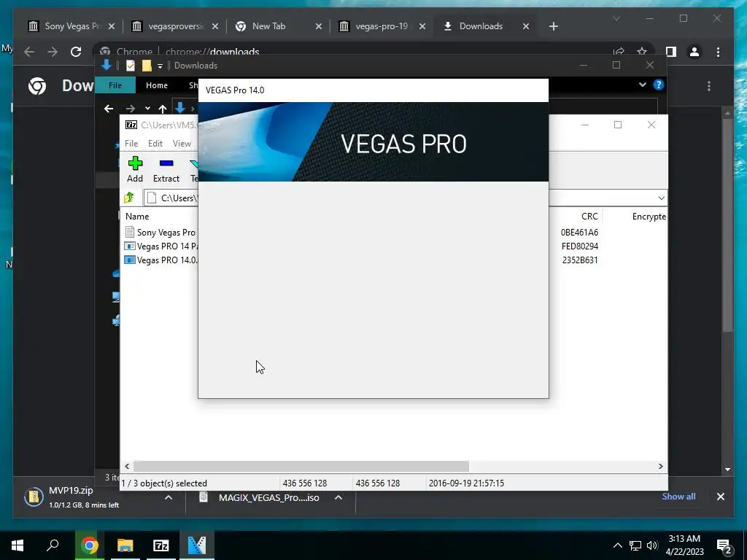Screen dimensions: 747x560
Task: Switch to the Sony Vegas Pro Chrome tab
Action: pyautogui.click(x=72, y=26)
